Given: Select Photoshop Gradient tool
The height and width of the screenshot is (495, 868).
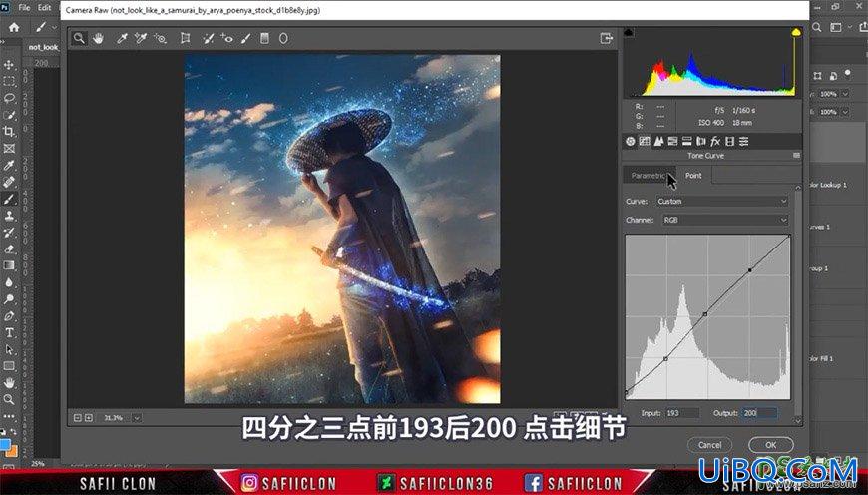Looking at the screenshot, I should point(9,265).
